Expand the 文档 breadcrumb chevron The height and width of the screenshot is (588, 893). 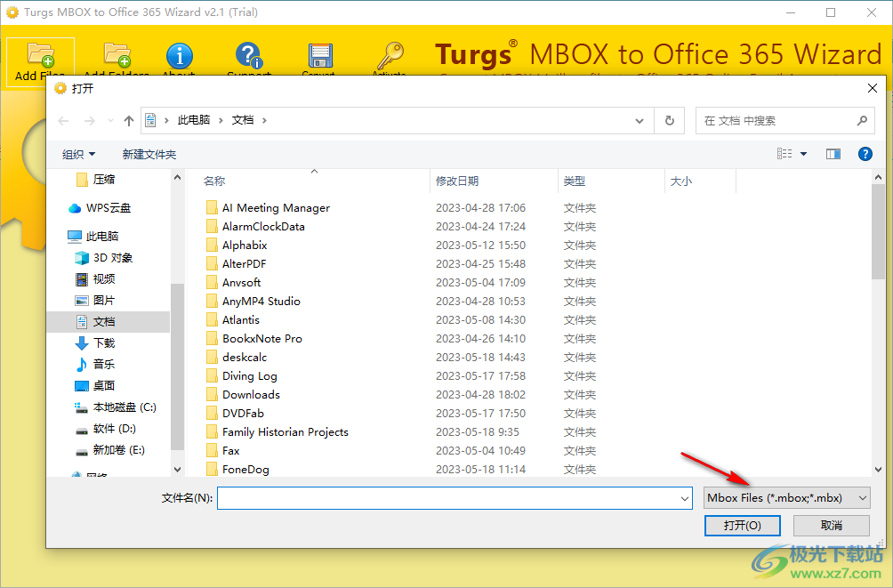coord(264,120)
